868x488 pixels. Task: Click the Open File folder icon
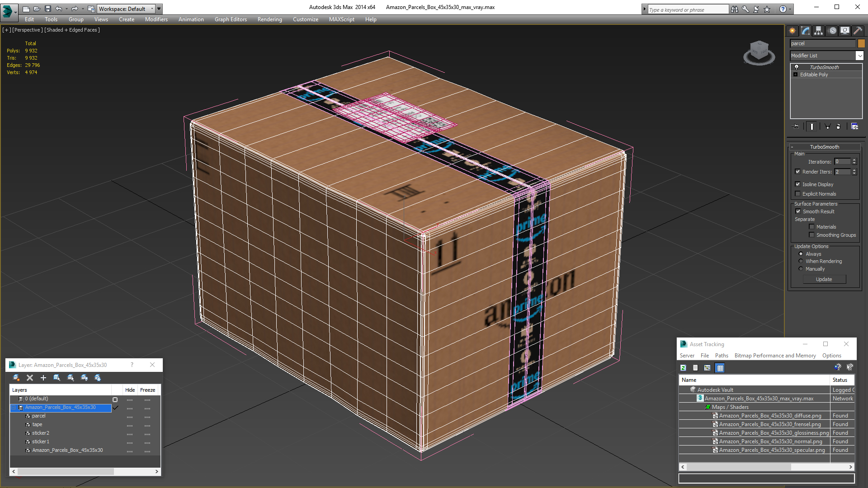(x=37, y=9)
